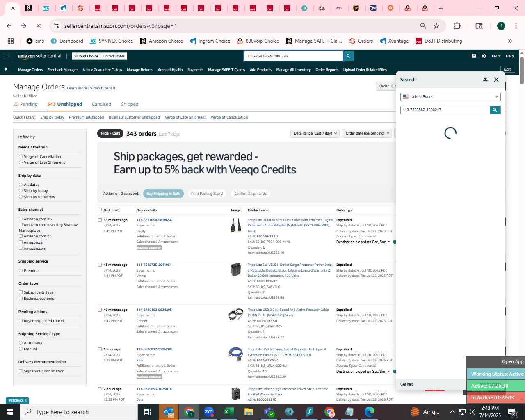Viewport: 525px width, 420px height.
Task: Open the browser extensions puzzle icon
Action: coord(457,26)
